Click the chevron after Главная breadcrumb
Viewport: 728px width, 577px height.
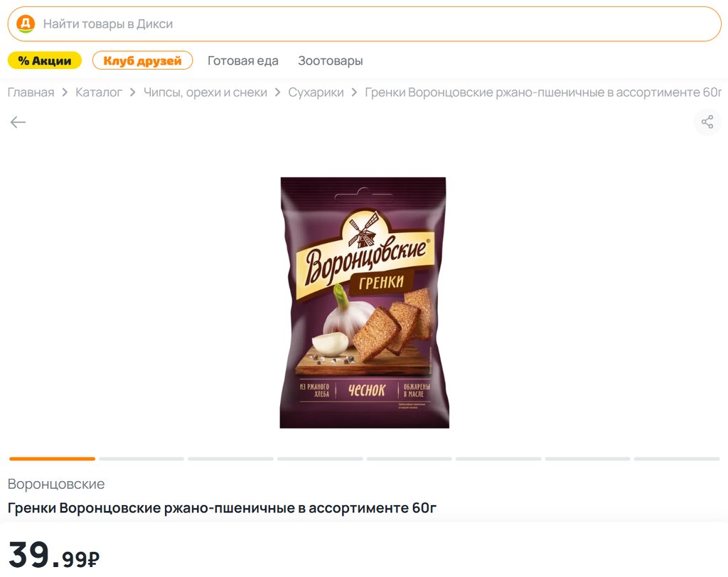[x=65, y=92]
